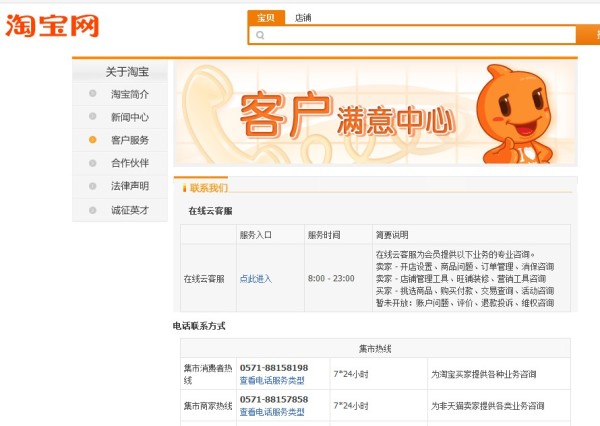
Task: Click the orange bullet beside 客户服务
Action: click(93, 140)
